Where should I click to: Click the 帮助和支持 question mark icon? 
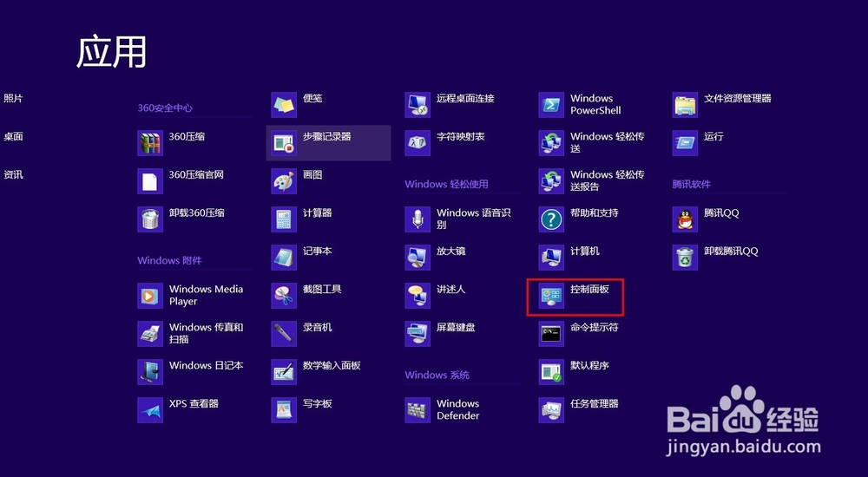(x=551, y=219)
